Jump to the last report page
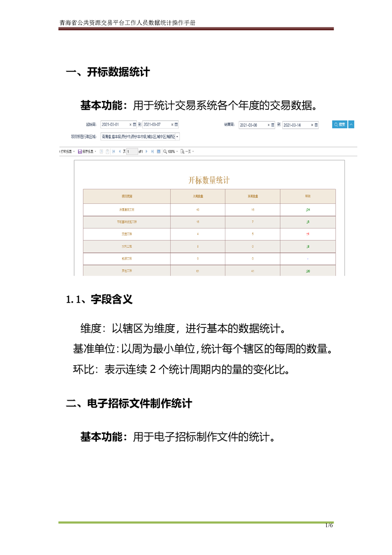 [152, 151]
